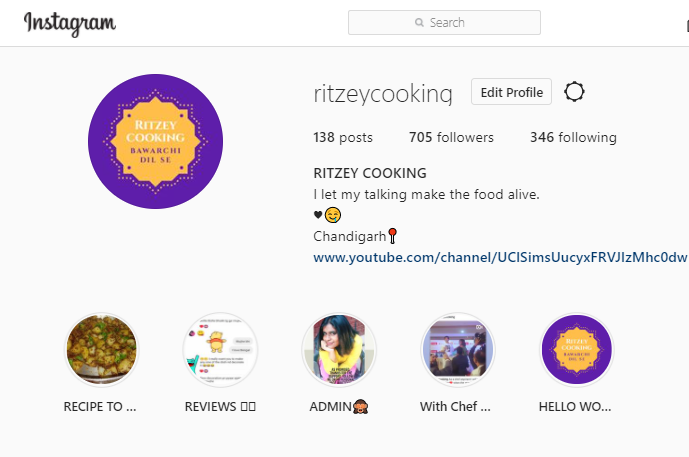Viewport: 689px width, 457px height.
Task: Click the 138 posts count
Action: tap(343, 138)
